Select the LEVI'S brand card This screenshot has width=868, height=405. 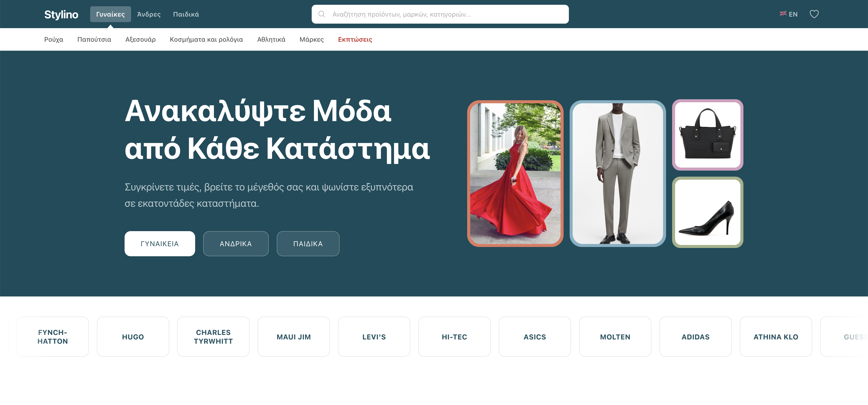pyautogui.click(x=374, y=336)
